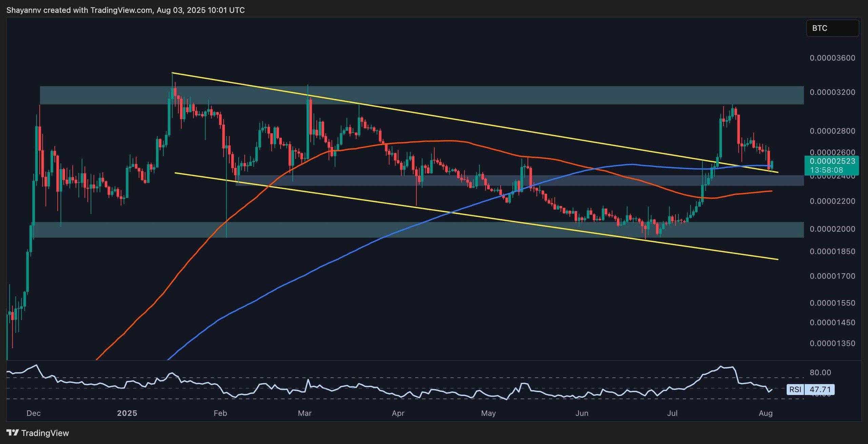
Task: Click the 0.00001350 price axis label
Action: [832, 343]
